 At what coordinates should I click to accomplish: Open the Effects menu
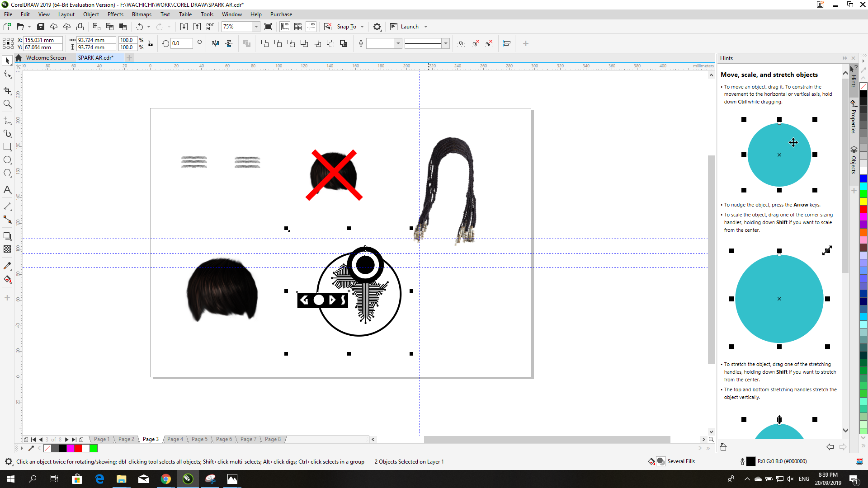point(115,14)
